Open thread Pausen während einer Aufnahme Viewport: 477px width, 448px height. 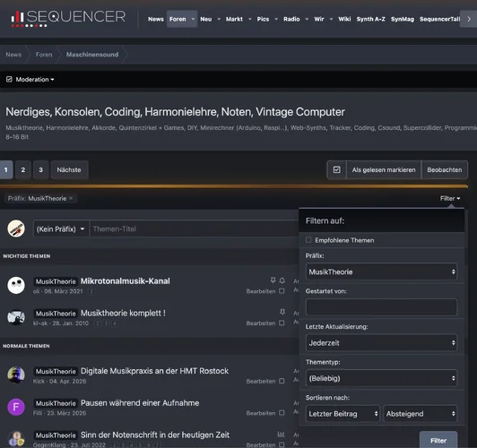pyautogui.click(x=140, y=402)
